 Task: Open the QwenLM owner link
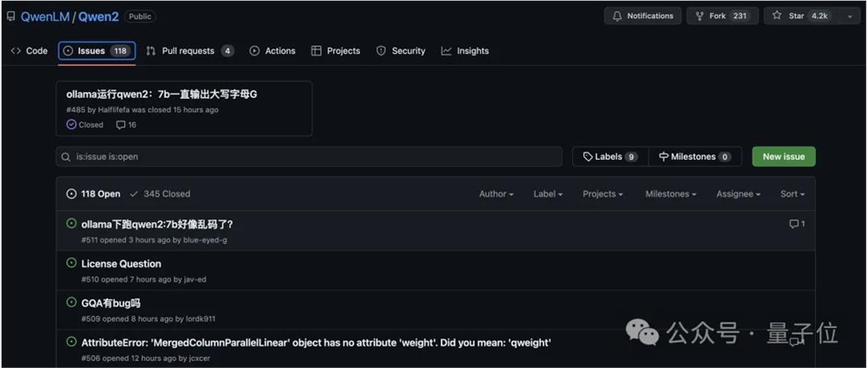coord(45,16)
